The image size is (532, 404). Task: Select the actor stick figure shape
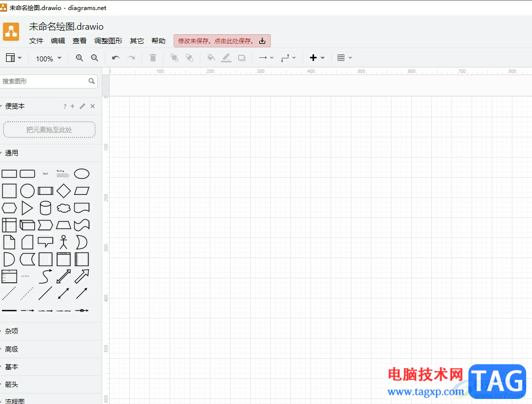tap(63, 242)
